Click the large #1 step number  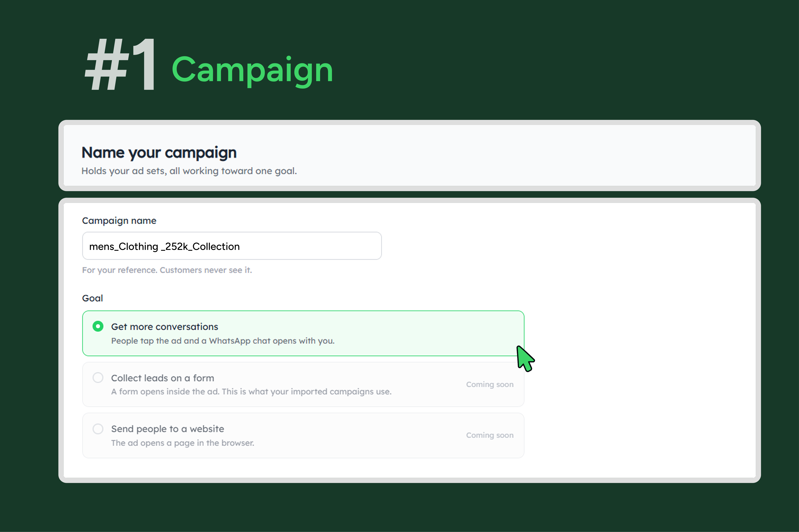[121, 64]
